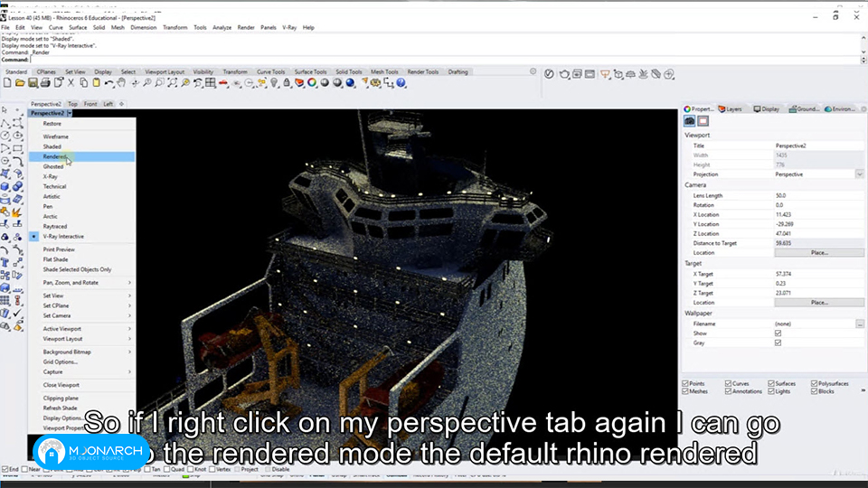The image size is (868, 488).
Task: Click the Zoom Extents icon
Action: [172, 83]
